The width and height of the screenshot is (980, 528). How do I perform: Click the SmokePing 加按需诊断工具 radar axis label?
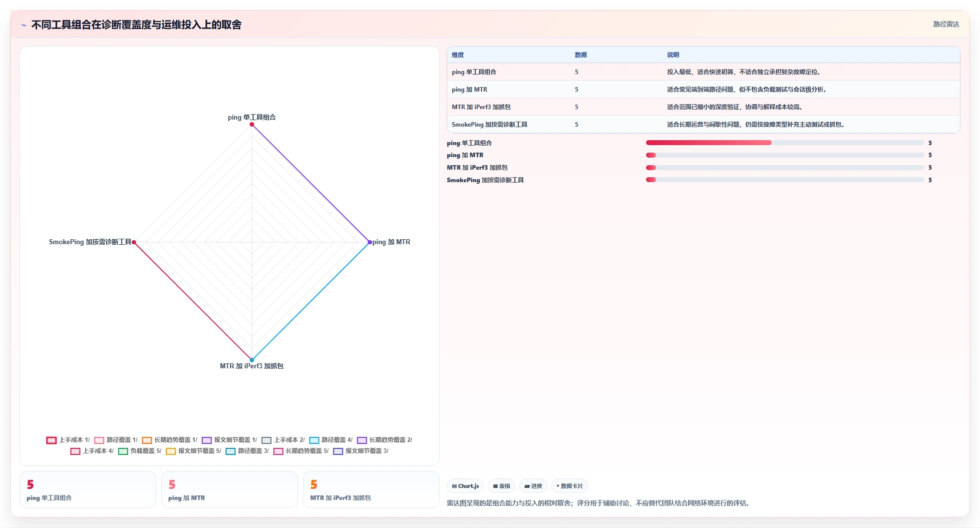[x=90, y=242]
